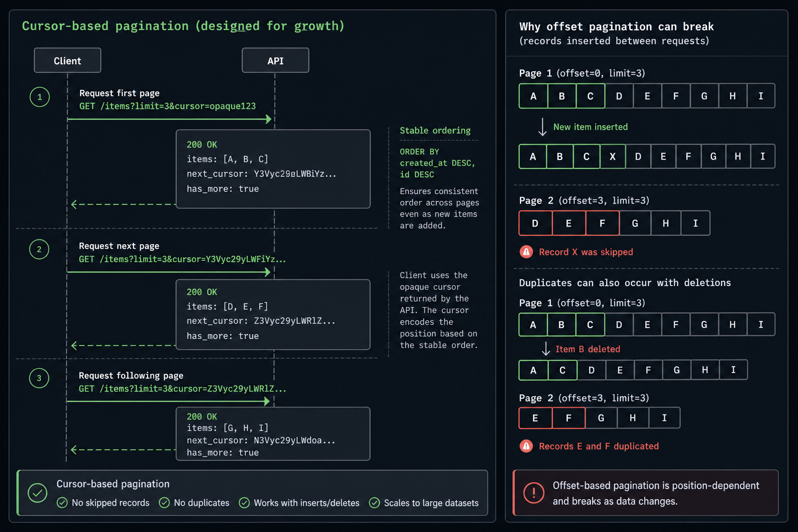Image resolution: width=798 pixels, height=532 pixels.
Task: Click the step 3 circled number icon
Action: 39,378
